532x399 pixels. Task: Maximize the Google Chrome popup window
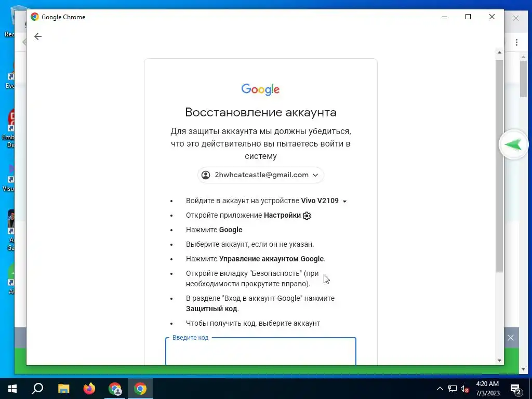468,17
